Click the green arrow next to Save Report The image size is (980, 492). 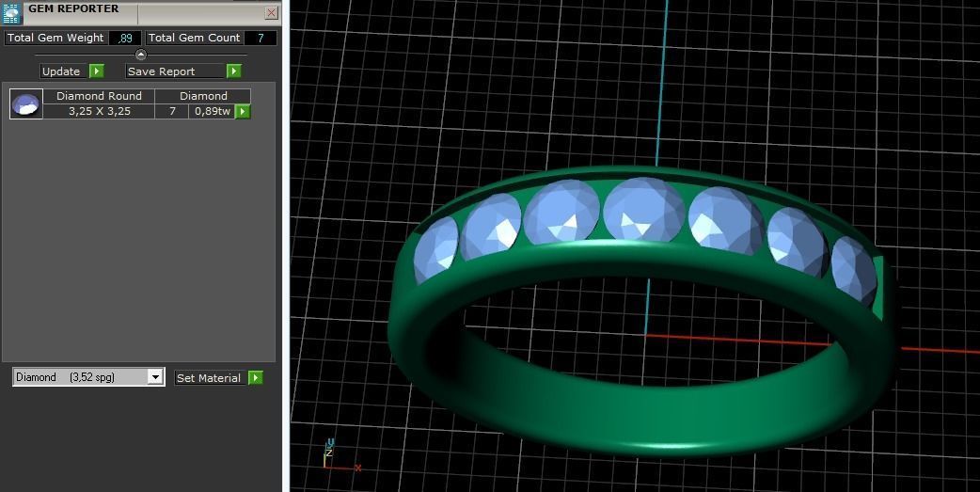pyautogui.click(x=234, y=71)
